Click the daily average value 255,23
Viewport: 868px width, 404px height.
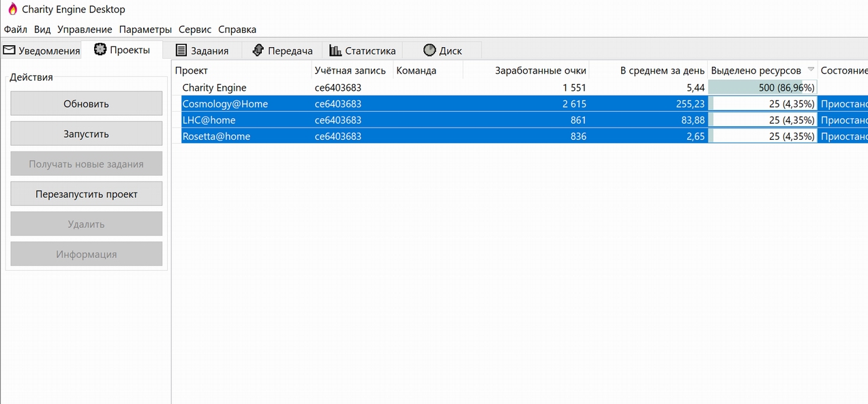689,104
